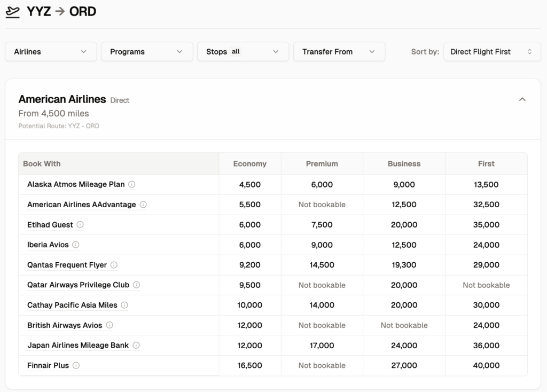
Task: Open info icon for American Airlines AAdvantage
Action: [x=143, y=205]
